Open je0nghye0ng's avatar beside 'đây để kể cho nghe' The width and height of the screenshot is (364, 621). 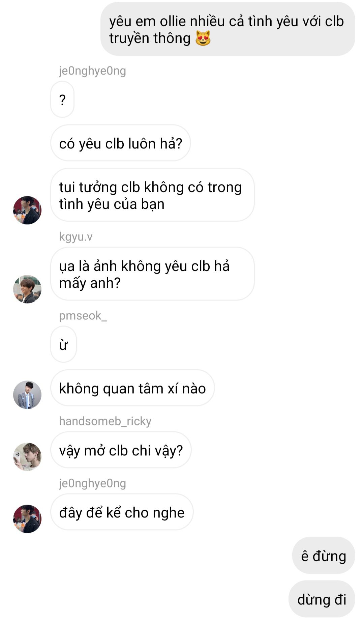(x=27, y=519)
